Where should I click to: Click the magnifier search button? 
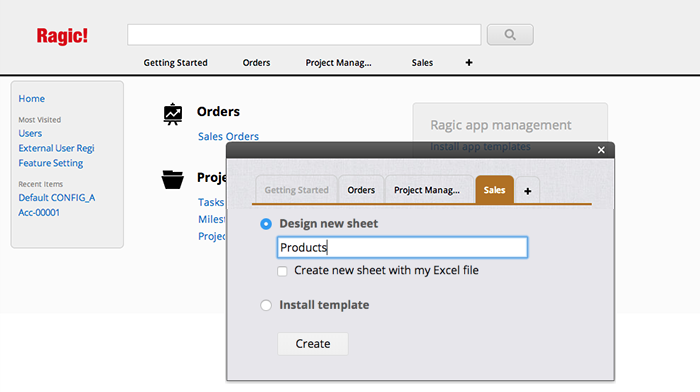point(510,35)
